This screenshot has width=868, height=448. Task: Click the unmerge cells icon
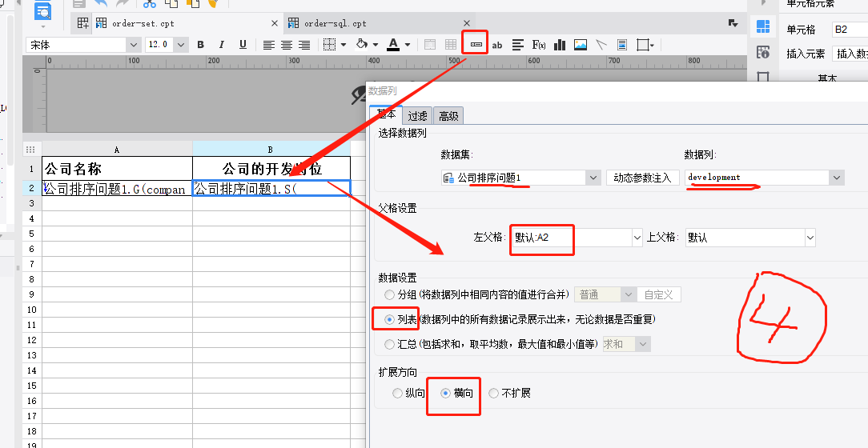coord(451,45)
